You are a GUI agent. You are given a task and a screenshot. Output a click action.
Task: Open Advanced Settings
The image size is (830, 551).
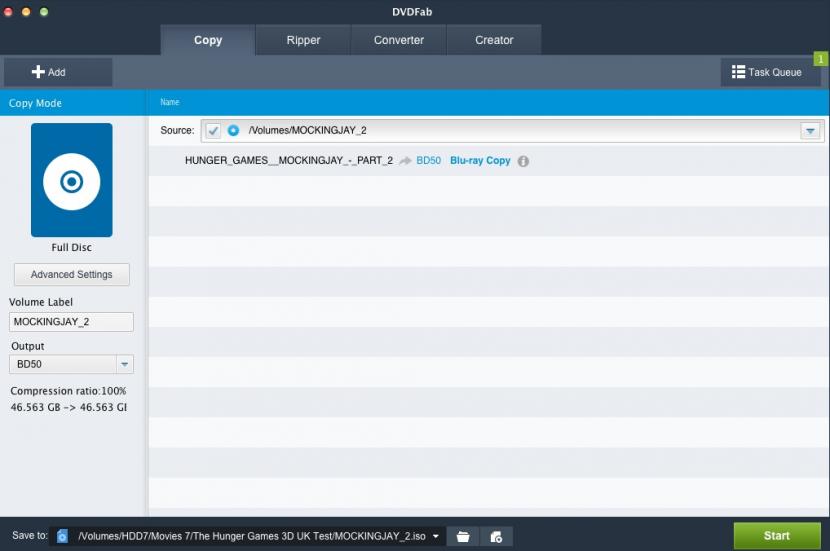(x=71, y=275)
